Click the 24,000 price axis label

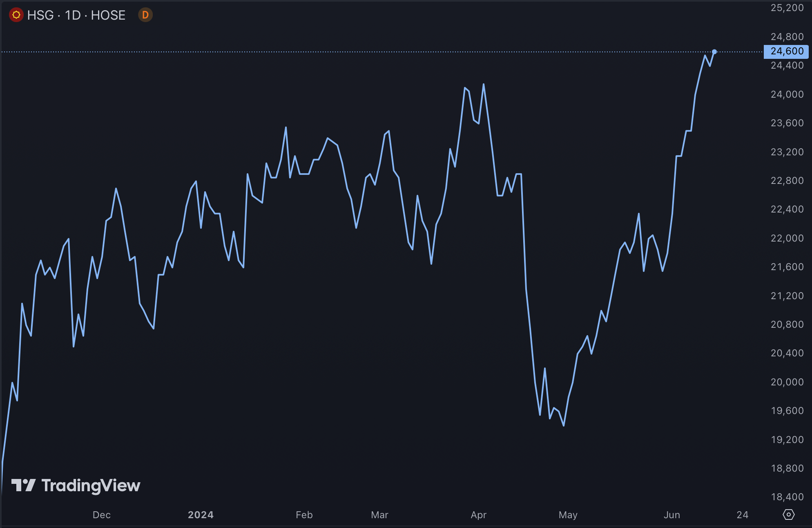[787, 94]
